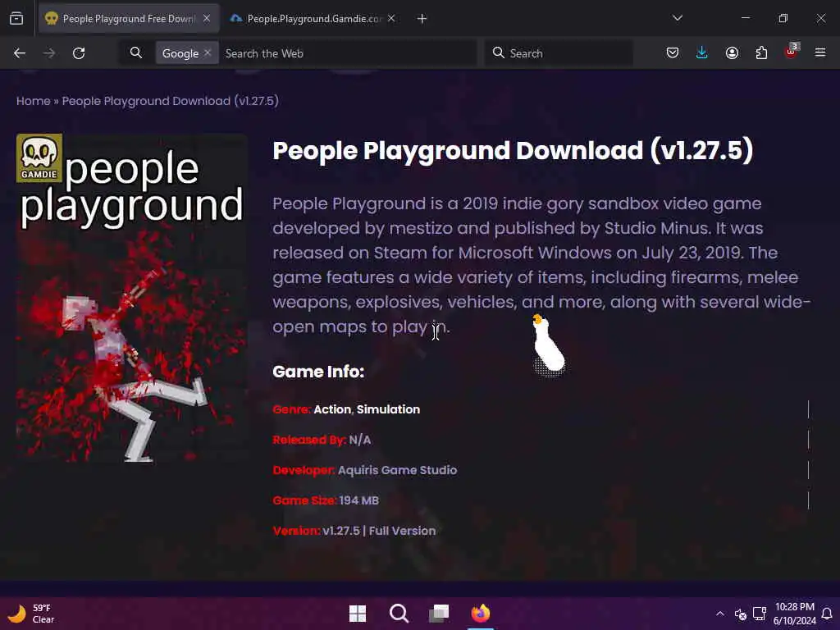Click the Firefox taskbar icon
This screenshot has width=840, height=630.
pyautogui.click(x=481, y=614)
